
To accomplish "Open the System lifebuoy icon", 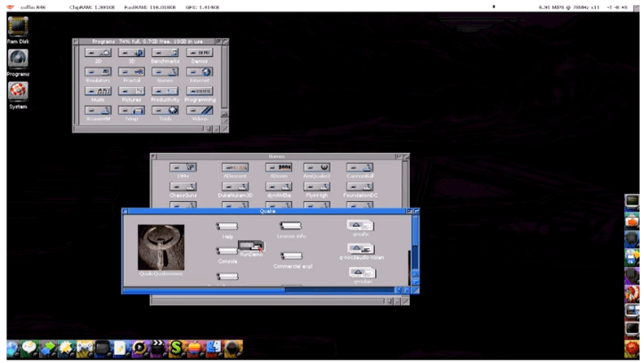I will [17, 92].
